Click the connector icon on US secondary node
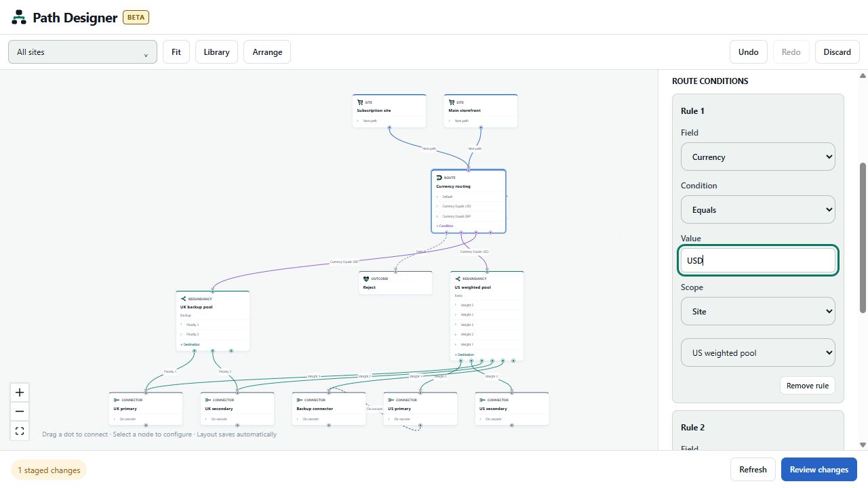Image resolution: width=868 pixels, height=488 pixels. click(482, 400)
